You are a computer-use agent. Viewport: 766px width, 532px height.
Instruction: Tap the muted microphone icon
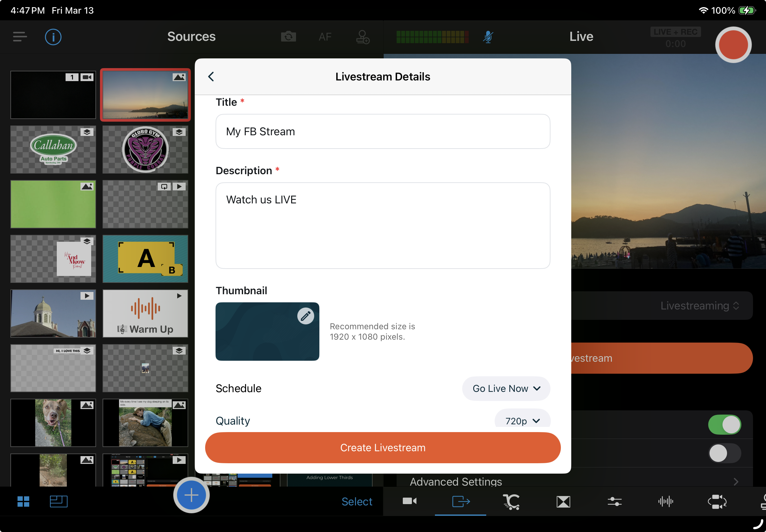(488, 37)
